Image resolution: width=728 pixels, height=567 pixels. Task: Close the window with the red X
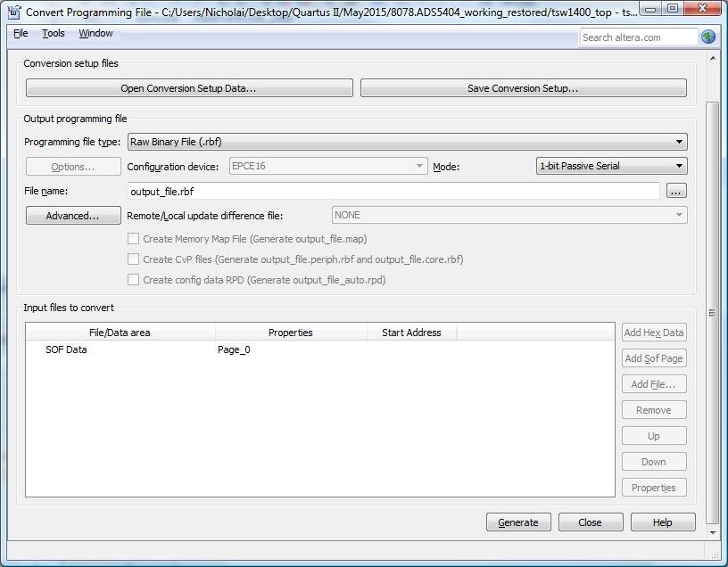pos(703,9)
